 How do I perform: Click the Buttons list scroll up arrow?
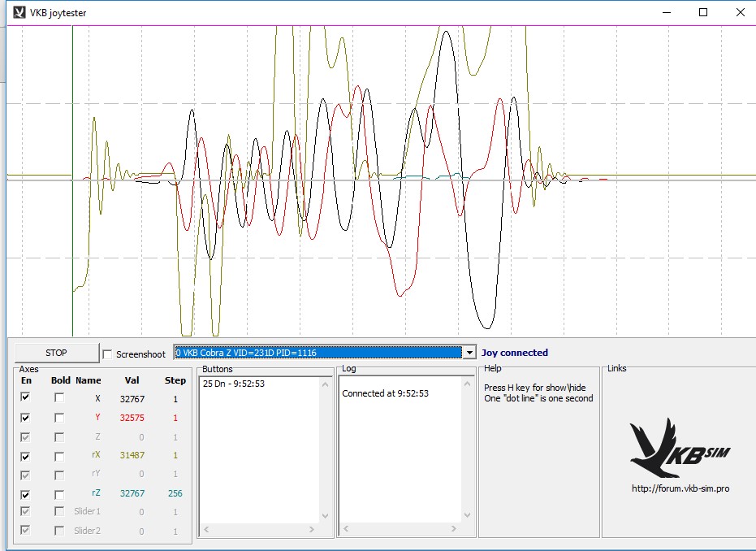pyautogui.click(x=325, y=384)
